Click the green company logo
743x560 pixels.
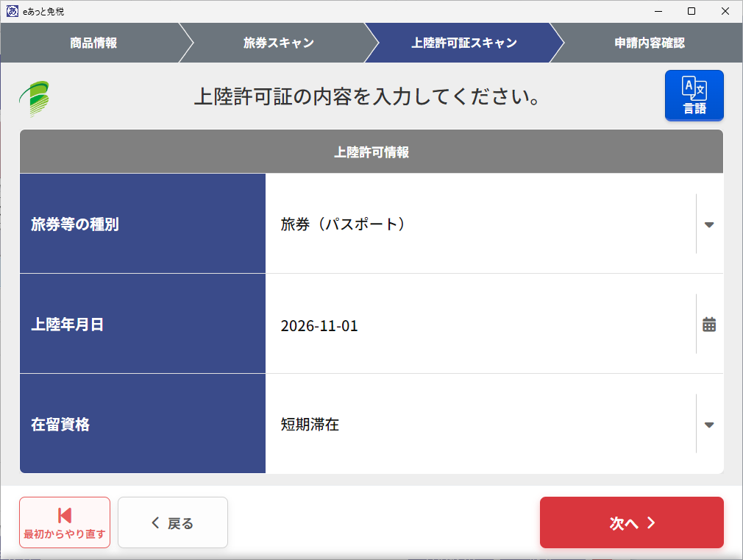35,98
